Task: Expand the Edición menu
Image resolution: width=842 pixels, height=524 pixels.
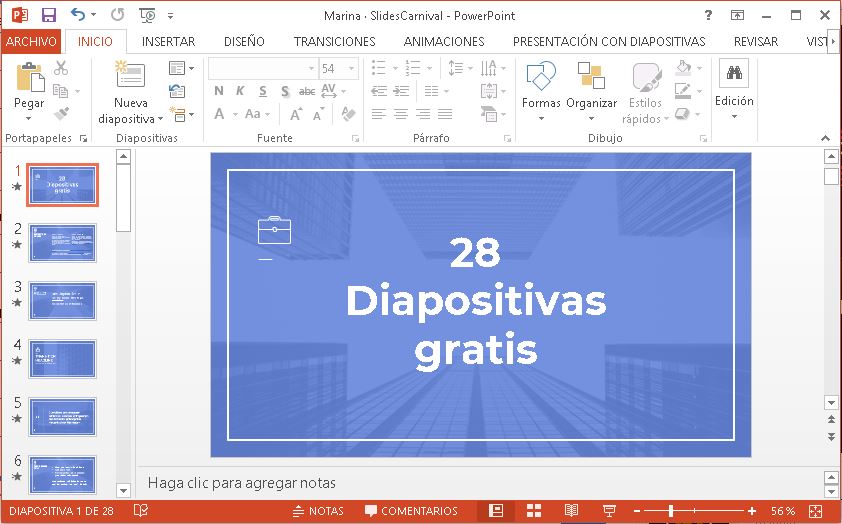Action: (x=734, y=90)
